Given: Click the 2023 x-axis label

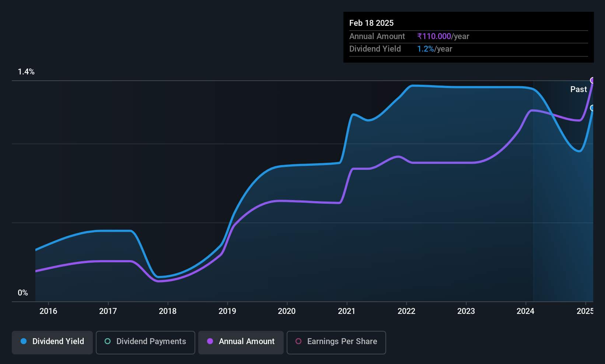Looking at the screenshot, I should [x=466, y=311].
